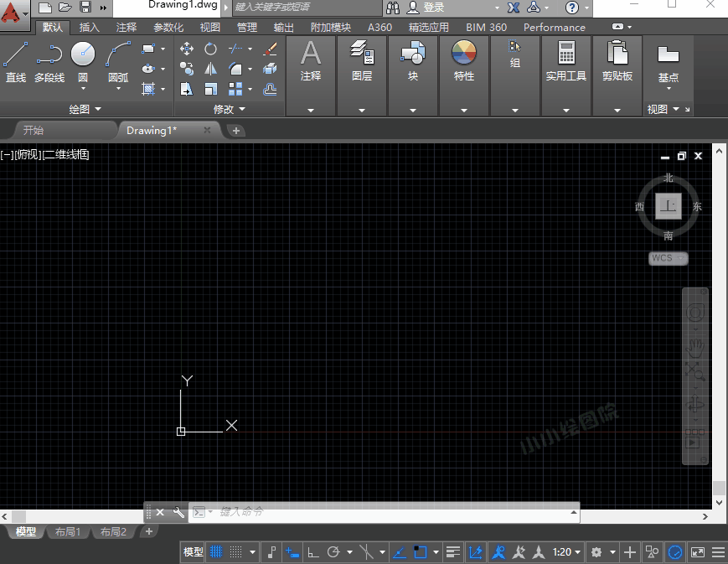Activate the Stretch tool
728x564 pixels.
187,89
